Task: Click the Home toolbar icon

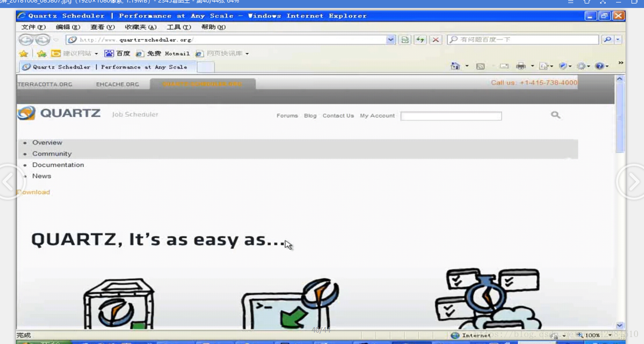Action: pyautogui.click(x=455, y=66)
